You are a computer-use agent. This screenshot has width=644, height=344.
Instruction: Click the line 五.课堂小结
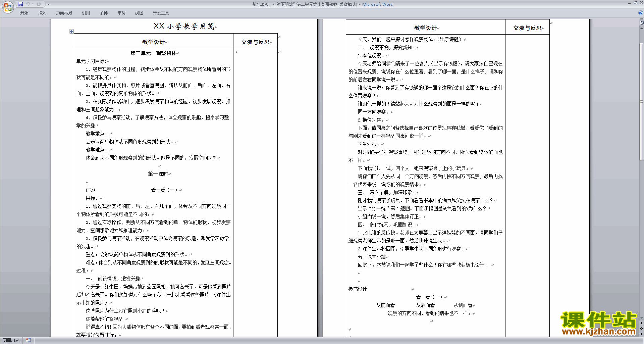click(372, 257)
